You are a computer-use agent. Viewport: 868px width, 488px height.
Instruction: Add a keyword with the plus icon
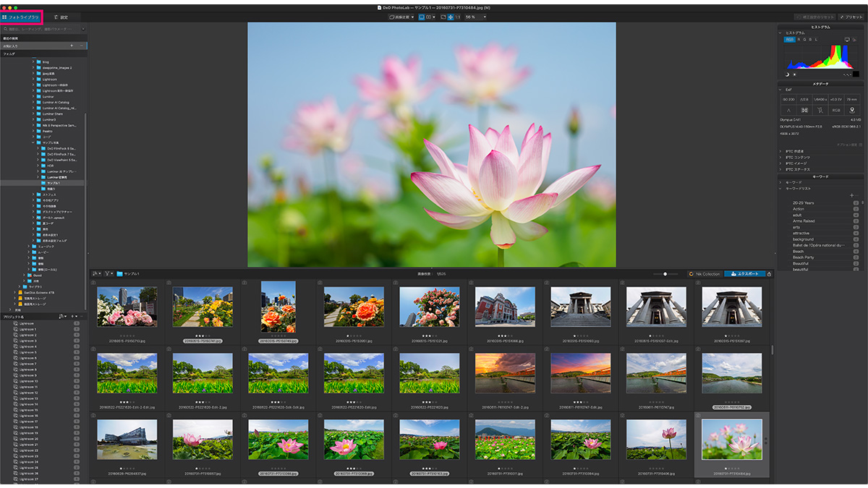pos(851,195)
